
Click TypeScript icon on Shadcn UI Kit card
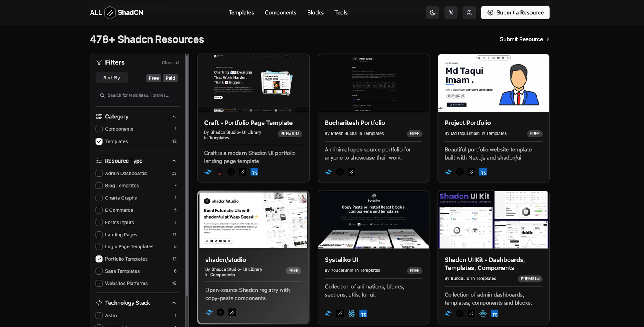tap(495, 314)
